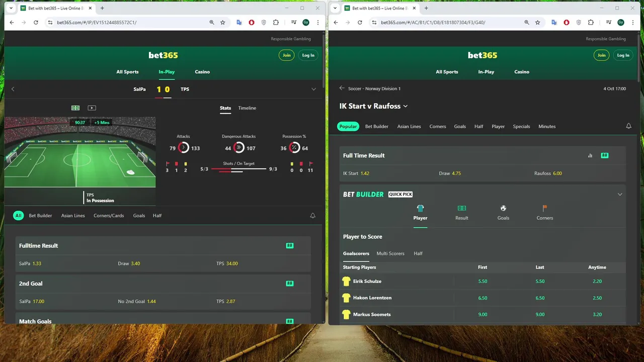The width and height of the screenshot is (644, 362).
Task: Click the pitch view icon in left window
Action: (x=75, y=108)
